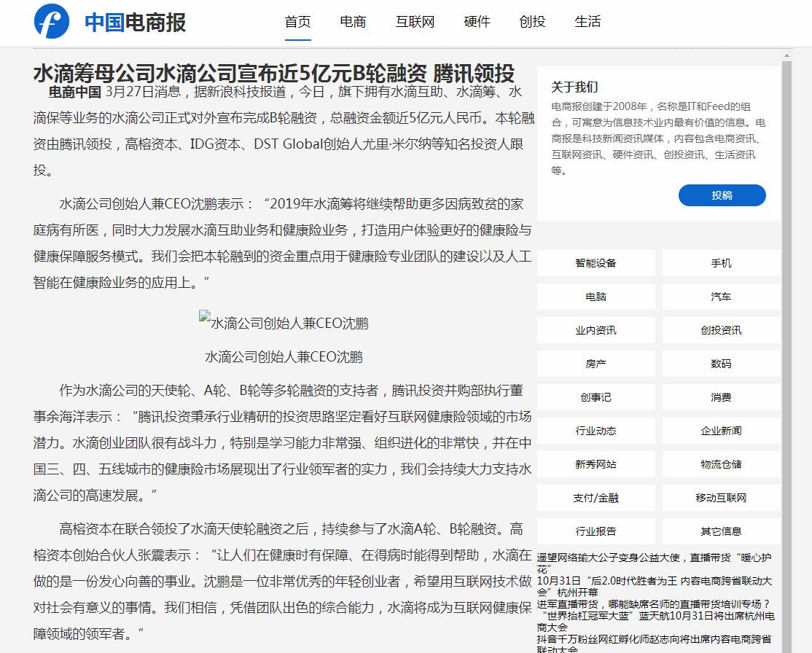
Task: Select the 移动互联网 category
Action: pos(722,498)
